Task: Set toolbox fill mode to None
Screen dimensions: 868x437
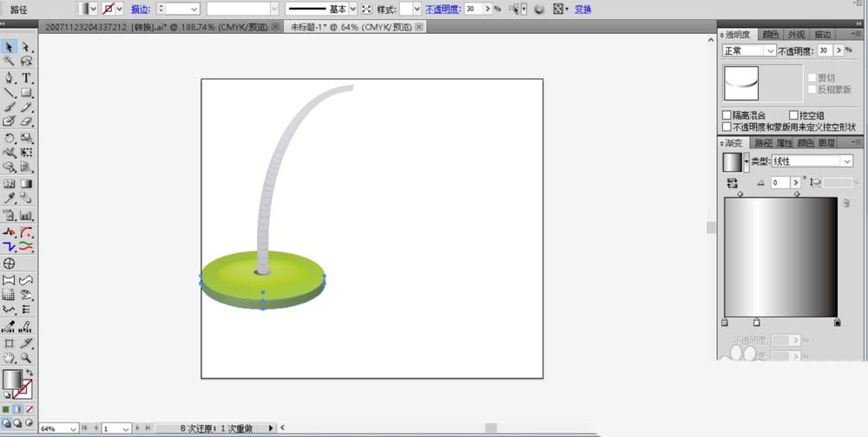Action: click(30, 409)
